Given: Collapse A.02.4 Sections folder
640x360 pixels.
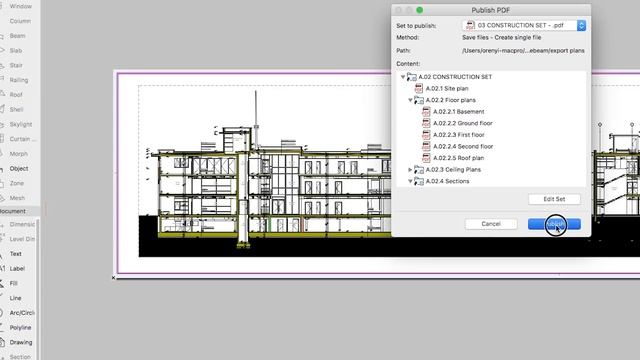Looking at the screenshot, I should pos(410,181).
